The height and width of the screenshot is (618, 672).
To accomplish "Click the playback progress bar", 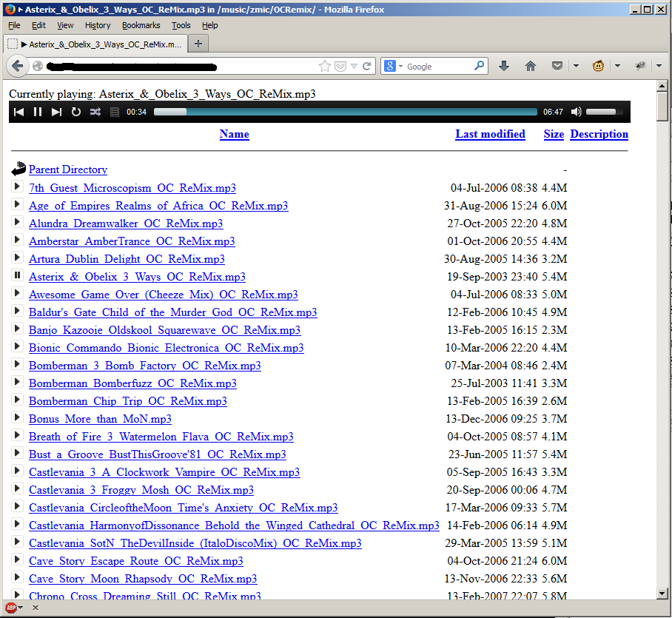I will (x=345, y=112).
